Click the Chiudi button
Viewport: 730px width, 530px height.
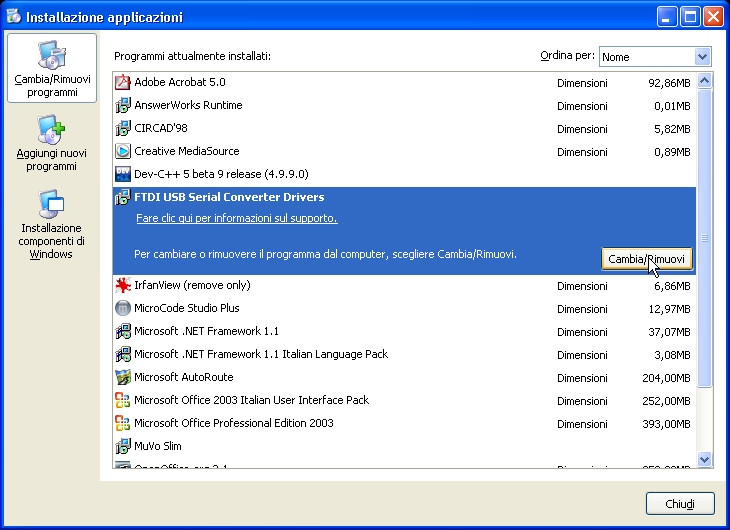(680, 503)
